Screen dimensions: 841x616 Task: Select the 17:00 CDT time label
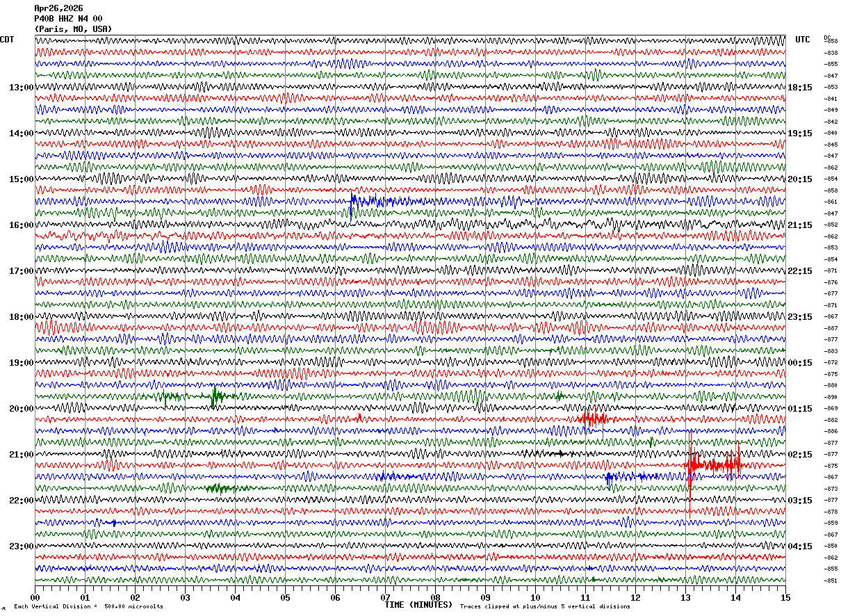(x=22, y=271)
